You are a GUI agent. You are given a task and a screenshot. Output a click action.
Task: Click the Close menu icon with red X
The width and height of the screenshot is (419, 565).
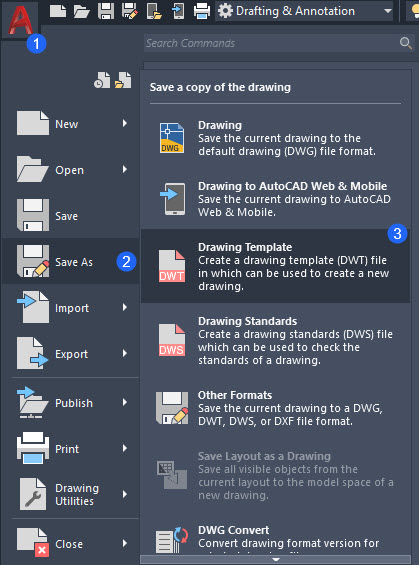(33, 543)
